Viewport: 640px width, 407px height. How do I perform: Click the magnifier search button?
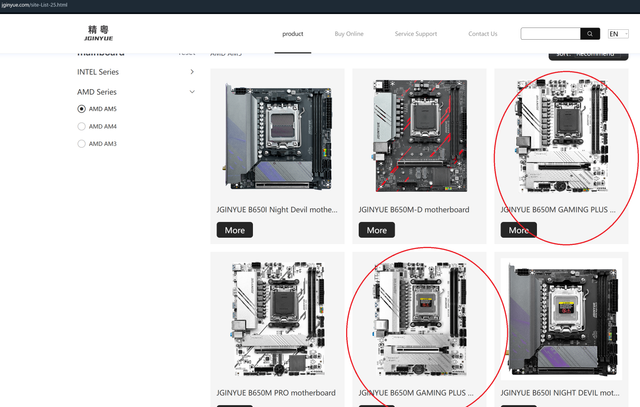pyautogui.click(x=590, y=34)
